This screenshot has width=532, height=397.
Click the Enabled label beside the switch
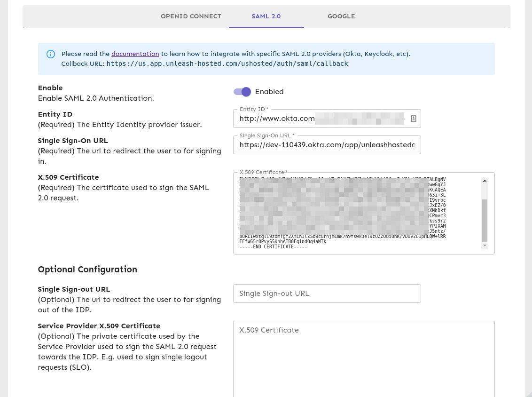[x=269, y=92]
